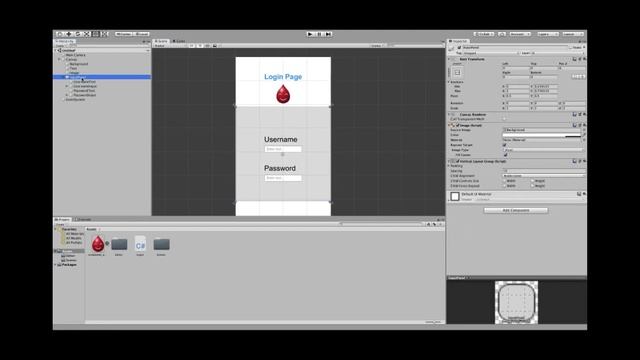This screenshot has height=360, width=640.
Task: Select the Move tool in toolbar
Action: tap(69, 34)
